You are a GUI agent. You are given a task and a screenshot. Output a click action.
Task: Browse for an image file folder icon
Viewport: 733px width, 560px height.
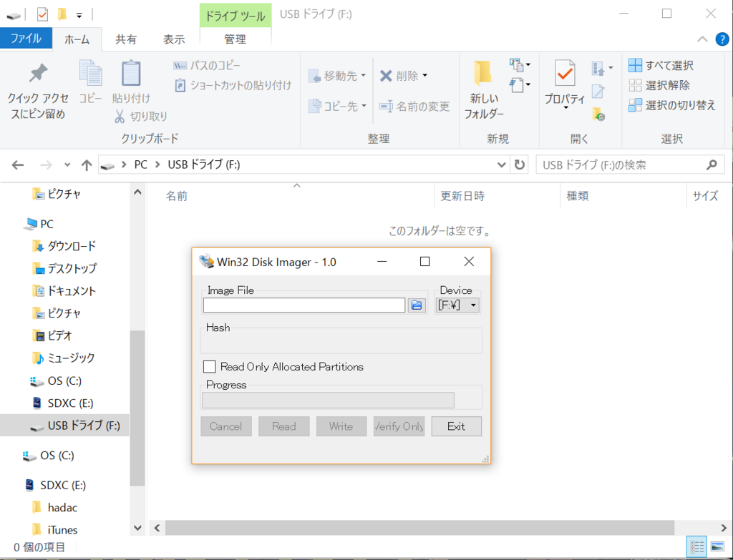[x=417, y=305]
